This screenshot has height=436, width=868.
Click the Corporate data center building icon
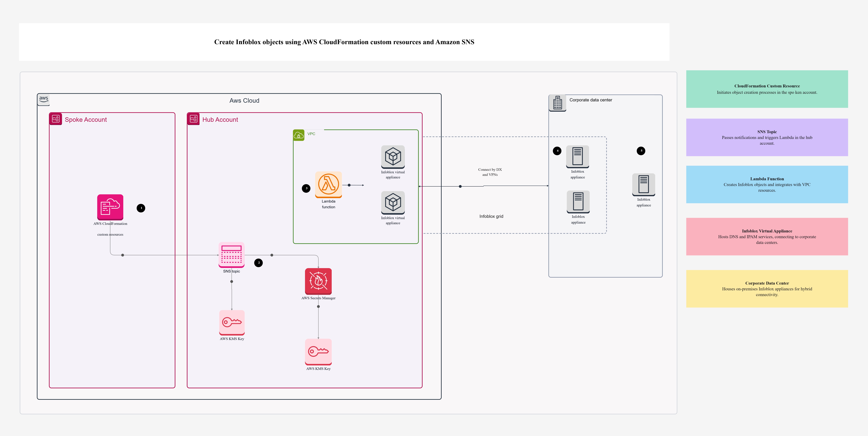pos(558,103)
